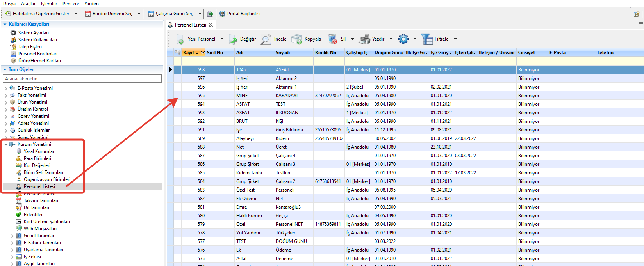Click the Filtrele funnel icon
This screenshot has width=644, height=266.
point(426,39)
